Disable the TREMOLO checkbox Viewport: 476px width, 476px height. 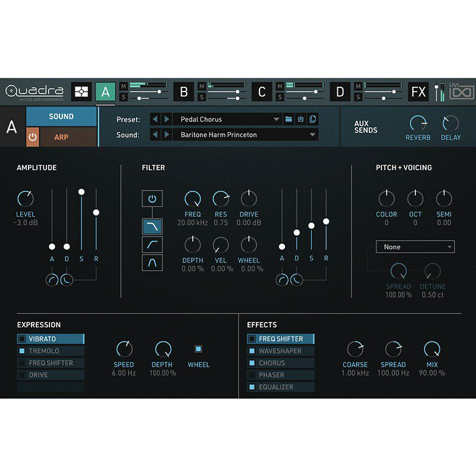tap(22, 351)
